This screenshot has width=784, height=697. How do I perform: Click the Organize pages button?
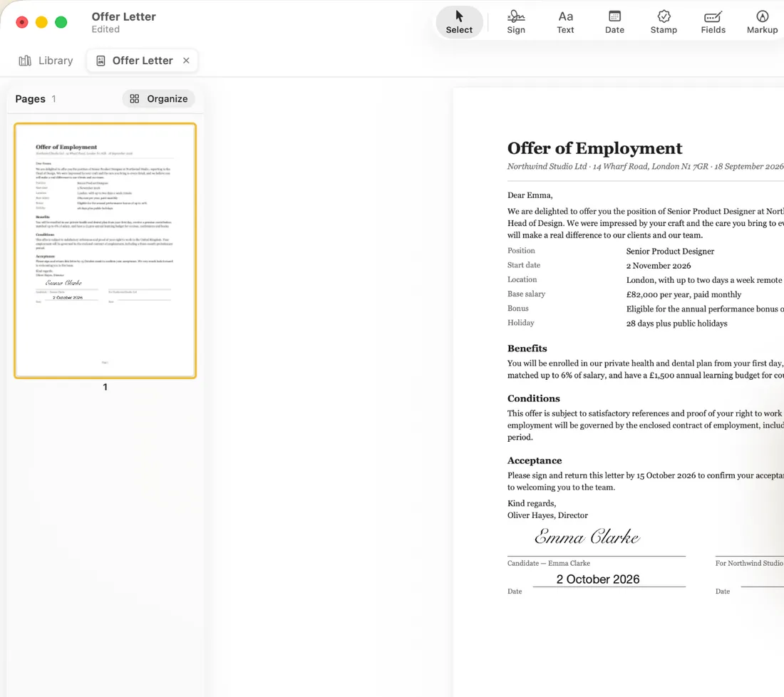pyautogui.click(x=158, y=98)
